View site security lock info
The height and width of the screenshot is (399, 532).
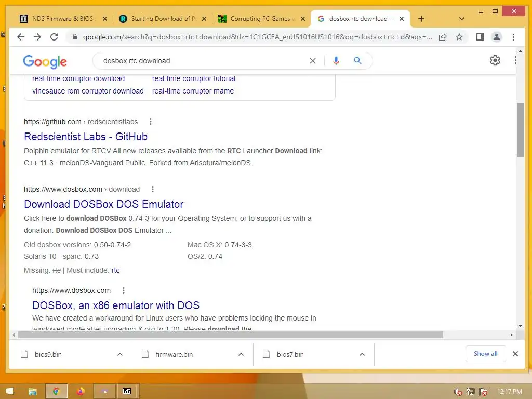(x=75, y=37)
